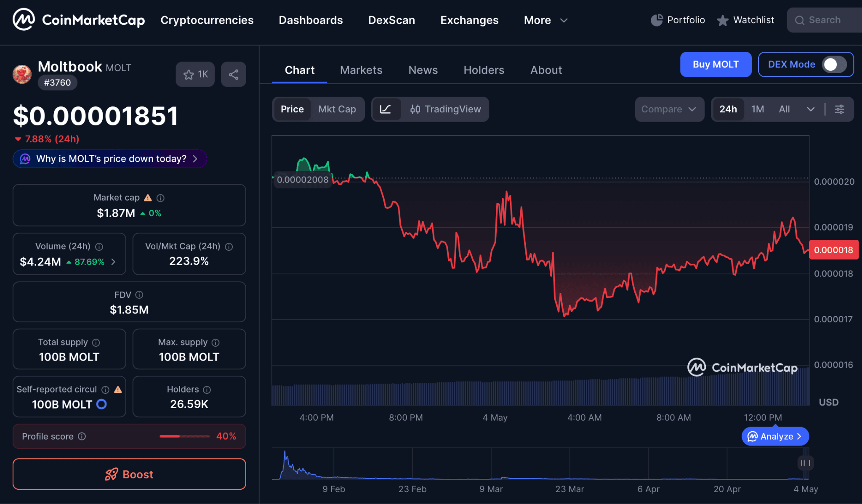This screenshot has height=504, width=862.
Task: Switch to TradingView candlestick chart
Action: click(445, 109)
